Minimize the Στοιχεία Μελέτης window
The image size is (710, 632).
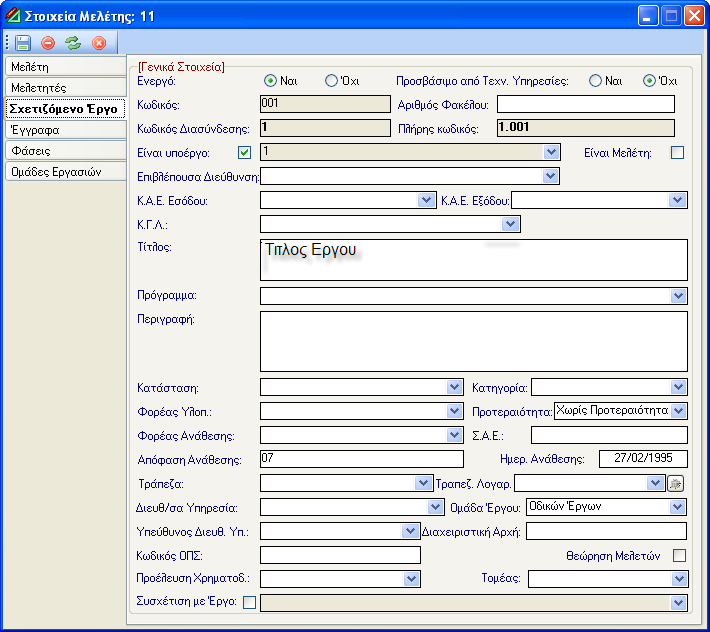[648, 16]
